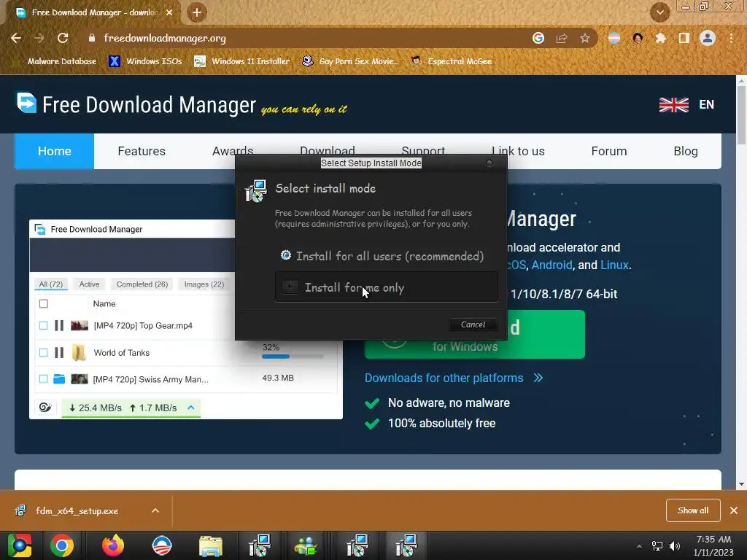Click pause icon for Top Gear.mp4
747x560 pixels.
pyautogui.click(x=59, y=326)
